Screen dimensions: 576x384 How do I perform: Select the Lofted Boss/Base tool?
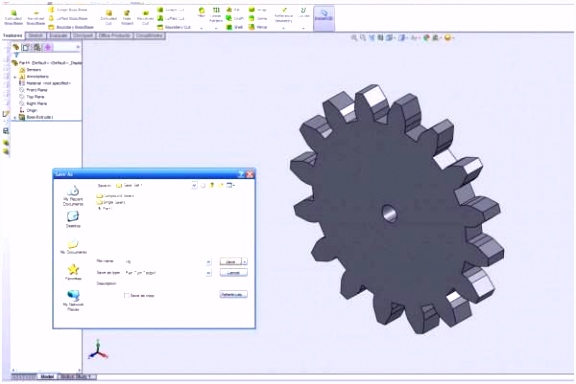click(x=68, y=18)
